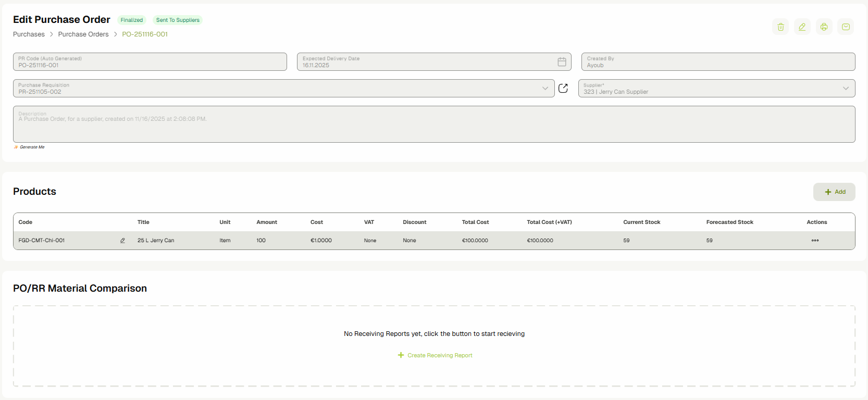Viewport: 868px width, 400px height.
Task: Click the Expected Delivery Date field
Action: coord(434,61)
